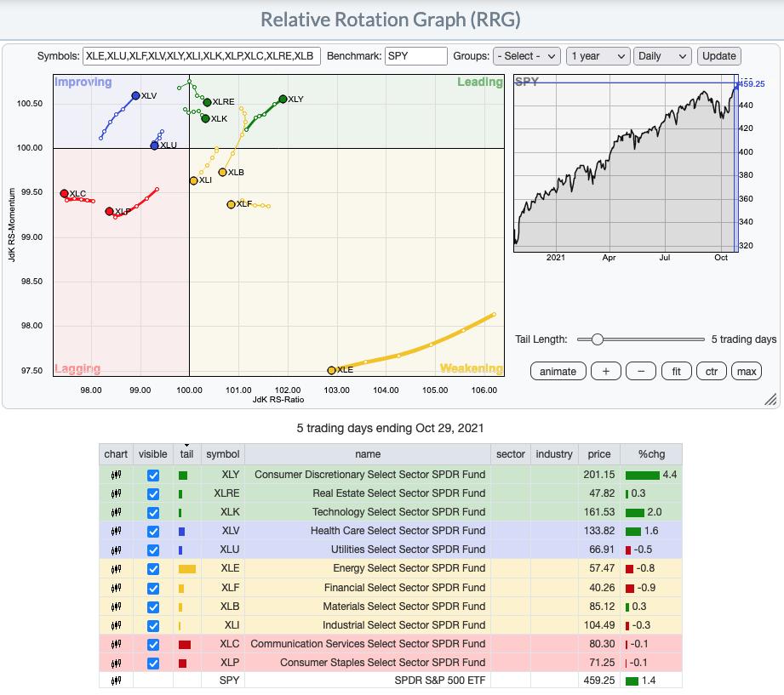The image size is (784, 695).
Task: Sort table by tail column
Action: click(x=186, y=454)
